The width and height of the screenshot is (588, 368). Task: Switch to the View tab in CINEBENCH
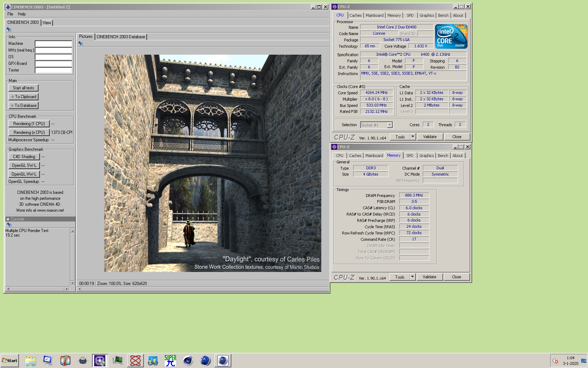[x=47, y=23]
